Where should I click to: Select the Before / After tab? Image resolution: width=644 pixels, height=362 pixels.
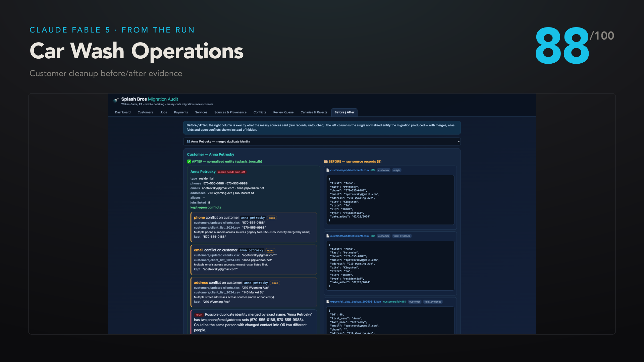pos(344,112)
